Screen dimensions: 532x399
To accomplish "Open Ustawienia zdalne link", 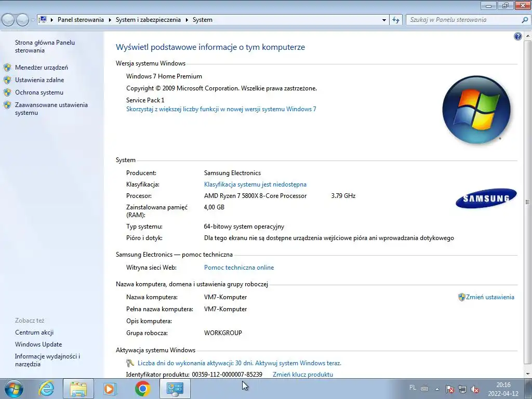I will (x=39, y=80).
